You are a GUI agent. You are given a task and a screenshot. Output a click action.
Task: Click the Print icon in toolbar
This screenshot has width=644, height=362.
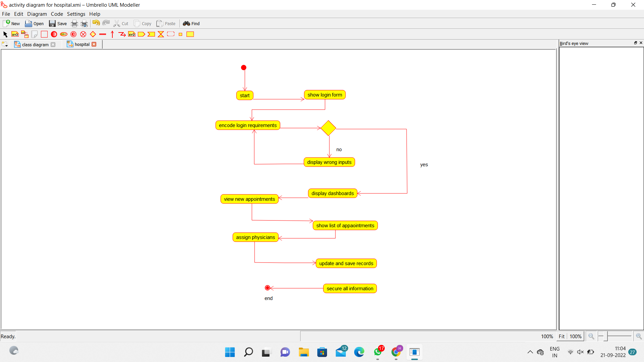coord(74,23)
